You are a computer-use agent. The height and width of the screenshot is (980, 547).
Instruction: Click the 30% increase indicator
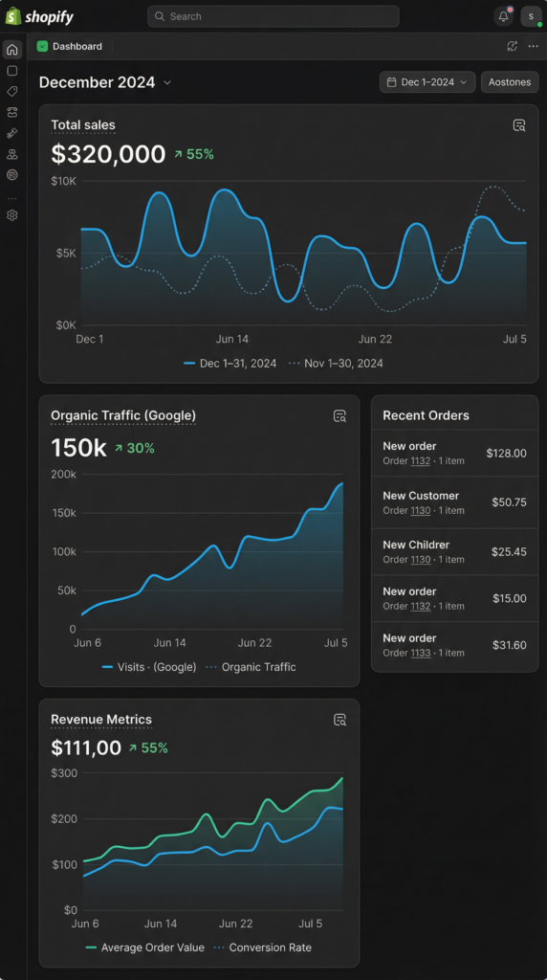click(x=134, y=448)
